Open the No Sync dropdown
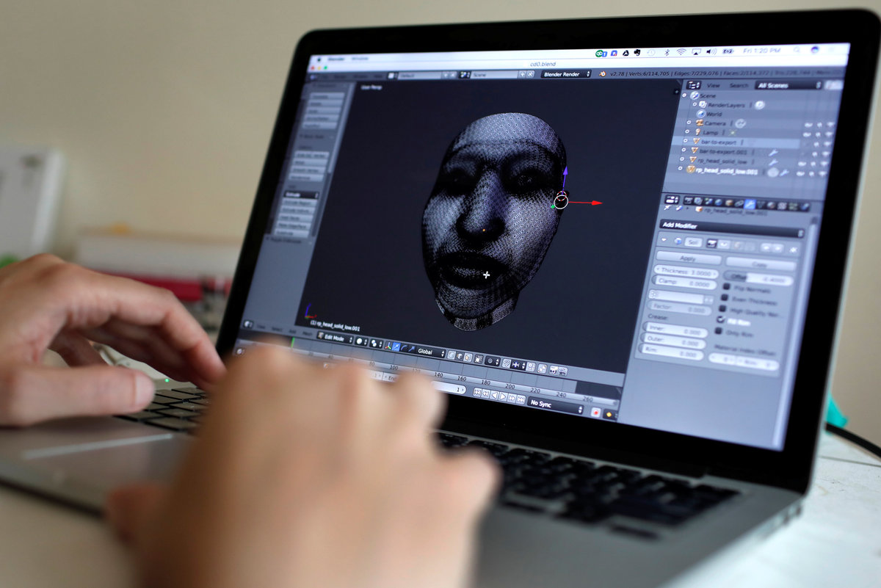The width and height of the screenshot is (881, 588). 556,404
